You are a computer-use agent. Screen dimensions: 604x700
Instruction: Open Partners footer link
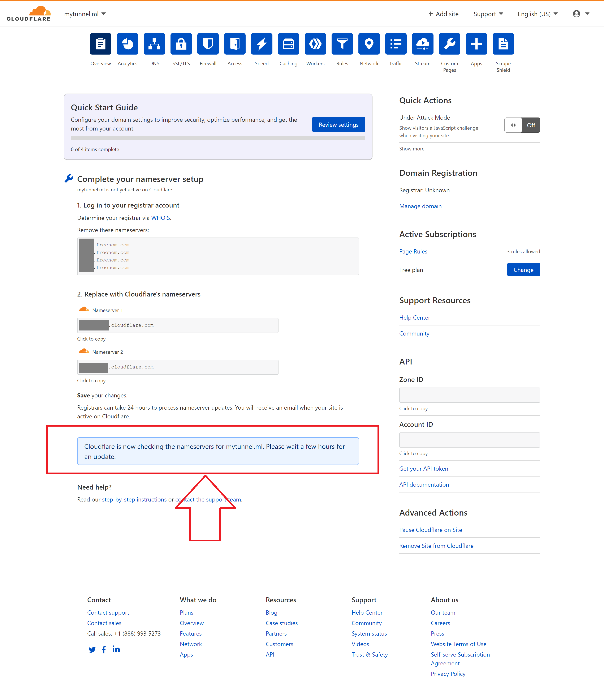click(276, 633)
